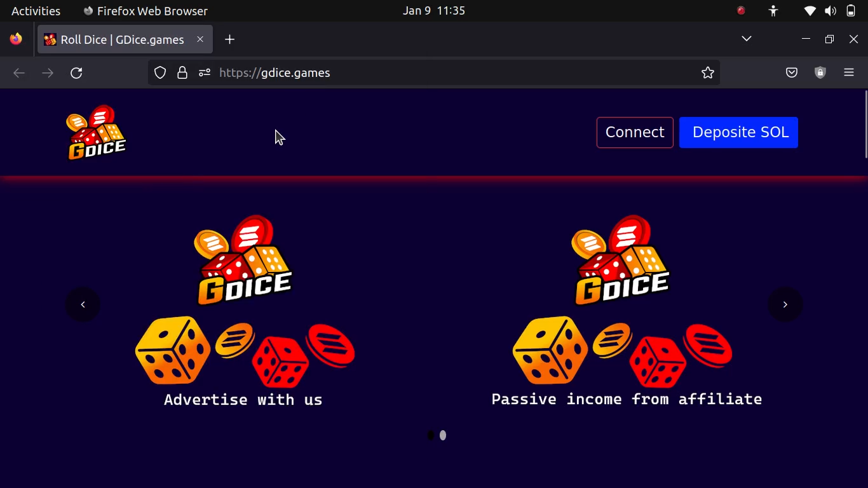
Task: Click the 'Passive income from affiliate' caption
Action: (x=627, y=399)
